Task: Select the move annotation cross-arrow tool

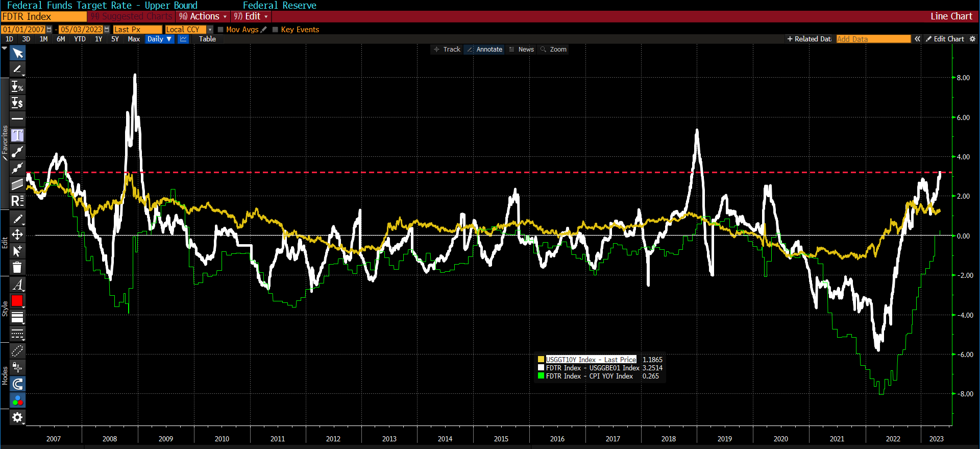Action: coord(17,234)
